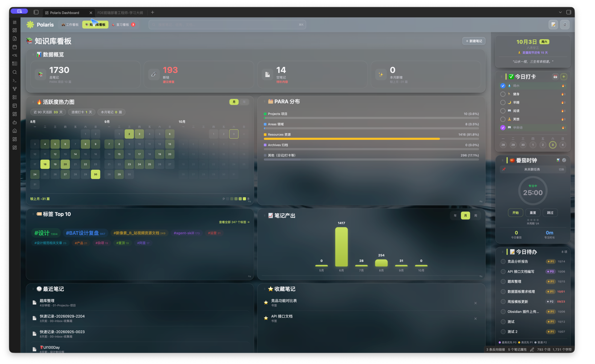
Task: Click drag handle left of 今日打卡 title
Action: tap(502, 77)
